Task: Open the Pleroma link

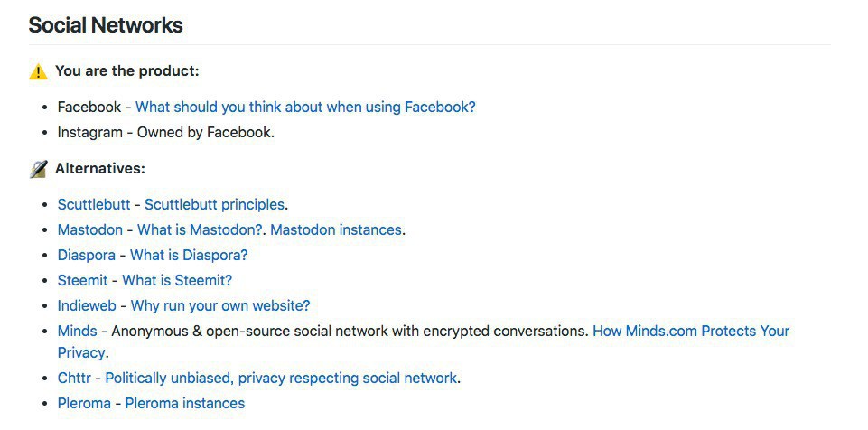Action: pyautogui.click(x=84, y=403)
